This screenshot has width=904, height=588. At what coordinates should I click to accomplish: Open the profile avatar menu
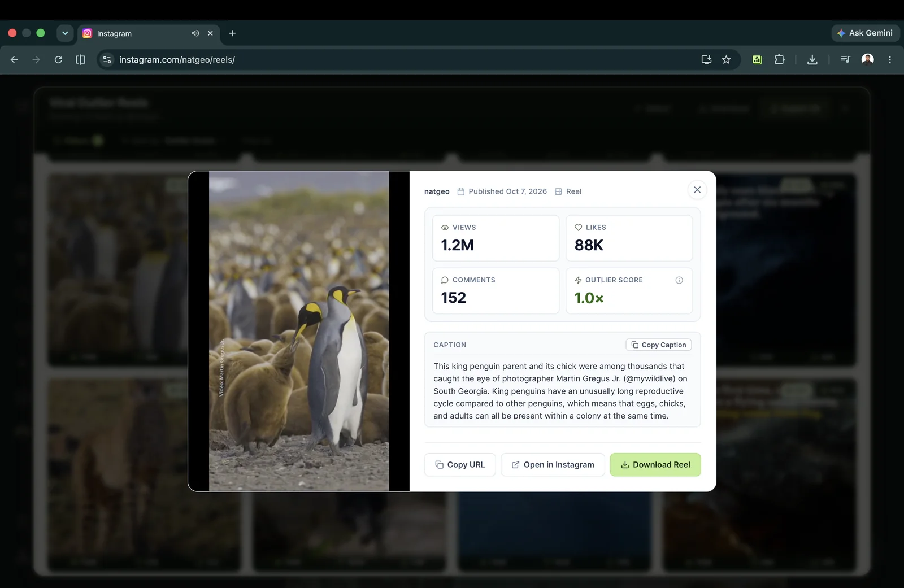click(x=868, y=59)
